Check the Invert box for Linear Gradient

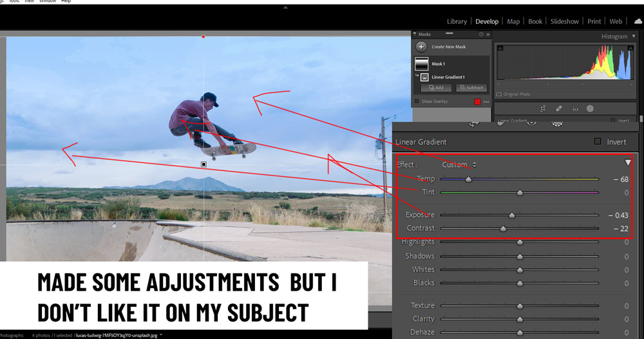598,142
